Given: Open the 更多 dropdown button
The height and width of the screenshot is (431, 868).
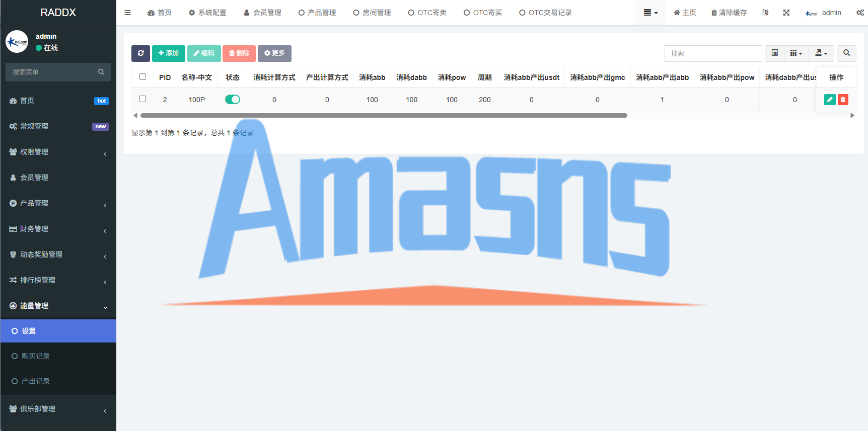Looking at the screenshot, I should (x=274, y=53).
